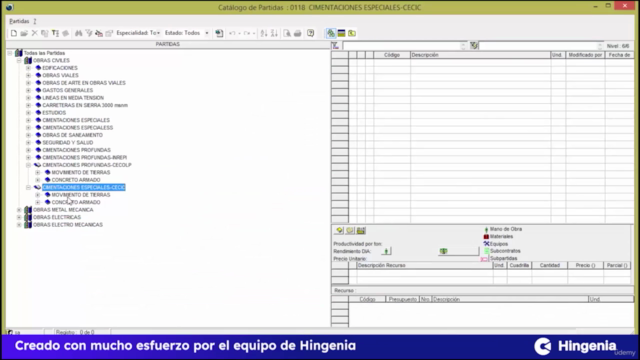Click the export icon after Estado dropdown
640x360 pixels.
coord(219,33)
